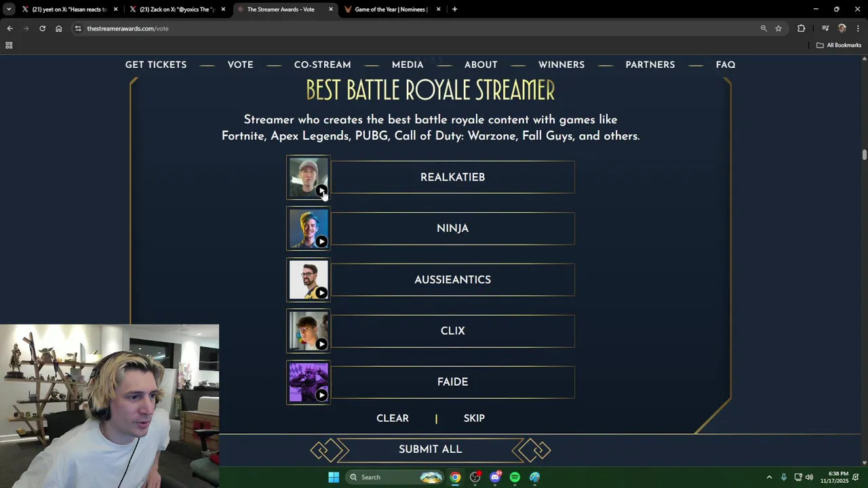Reload the current page
This screenshot has width=868, height=488.
click(x=42, y=28)
